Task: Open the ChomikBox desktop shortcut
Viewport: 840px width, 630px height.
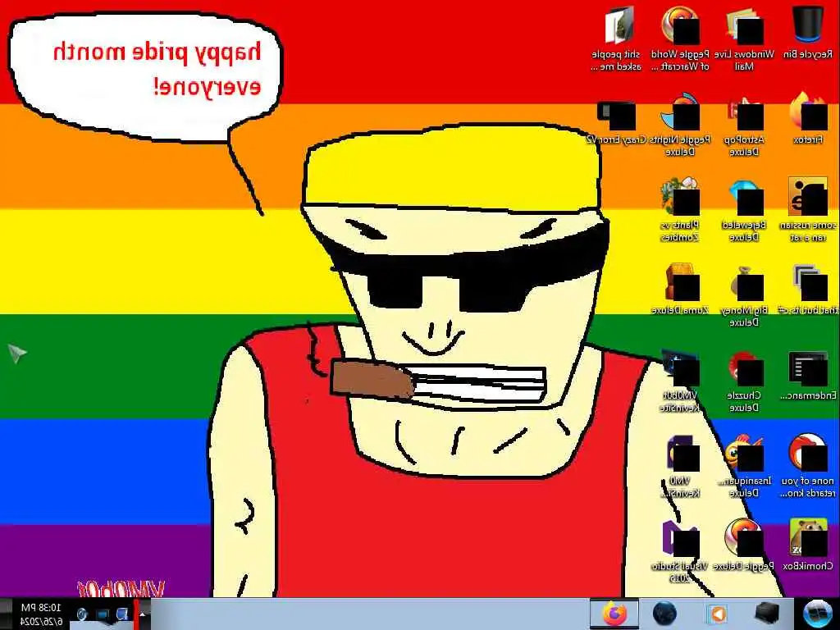Action: click(x=808, y=545)
